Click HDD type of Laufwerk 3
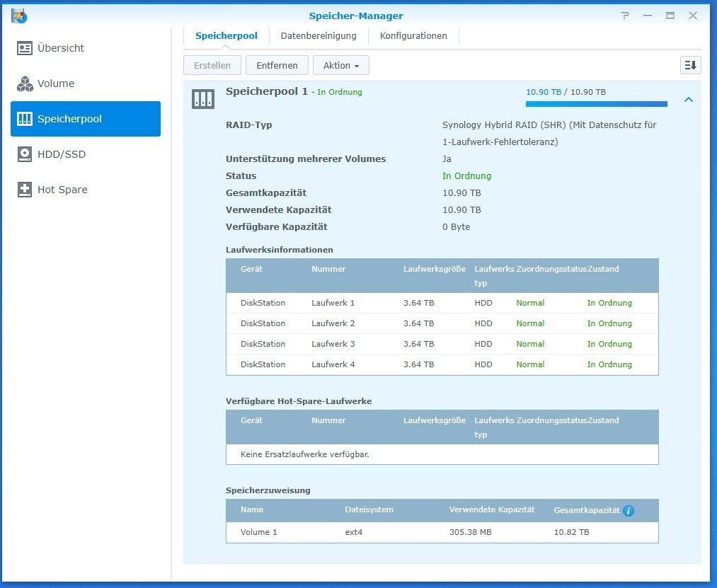This screenshot has height=588, width=717. pos(483,344)
